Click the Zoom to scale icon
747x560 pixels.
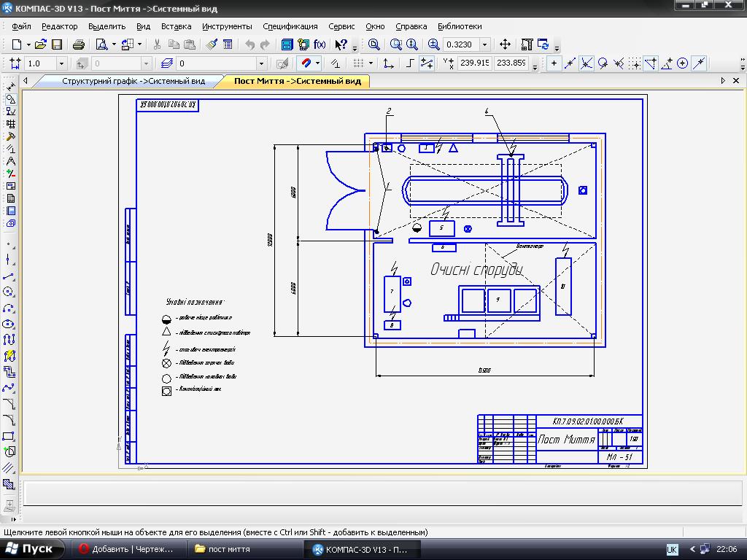(433, 44)
